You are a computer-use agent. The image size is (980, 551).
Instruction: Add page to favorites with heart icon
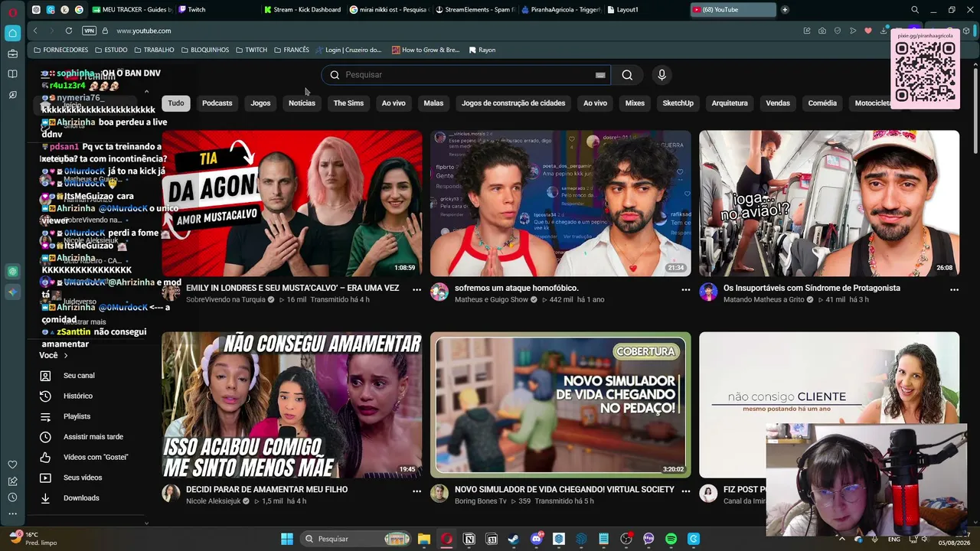(867, 31)
